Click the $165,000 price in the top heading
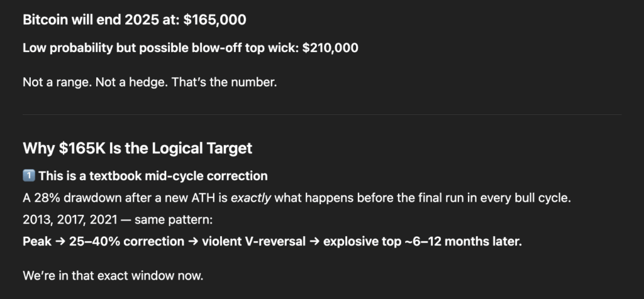 214,20
